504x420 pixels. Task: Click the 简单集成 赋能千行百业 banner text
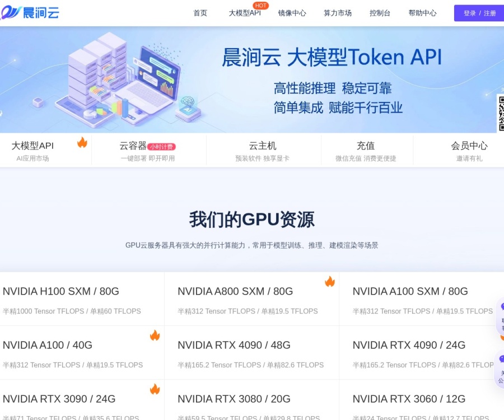[338, 108]
